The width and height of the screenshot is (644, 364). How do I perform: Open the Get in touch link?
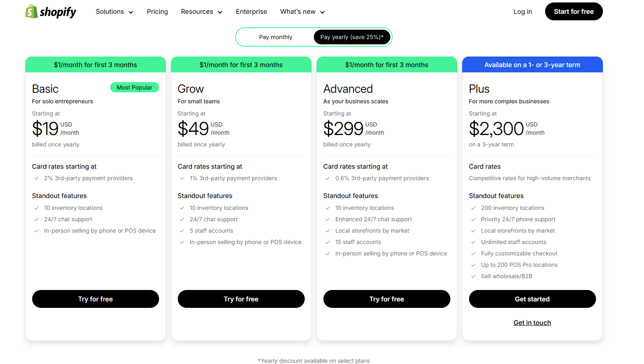point(532,322)
